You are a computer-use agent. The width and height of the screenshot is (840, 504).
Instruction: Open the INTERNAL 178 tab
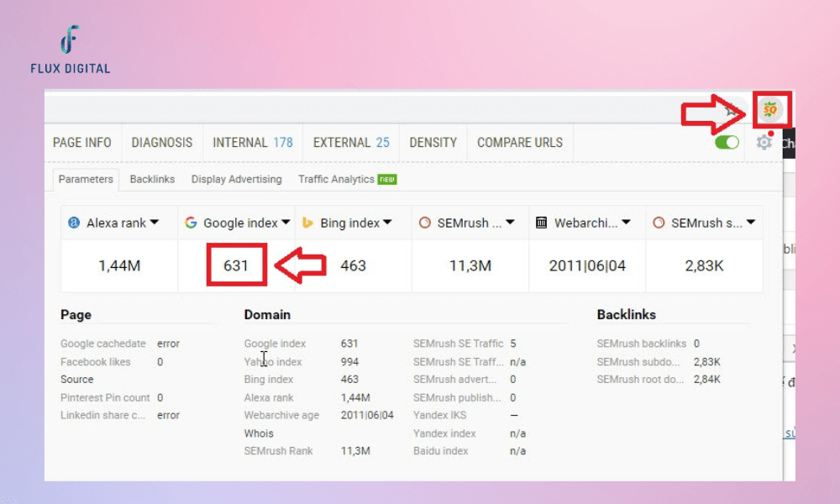(253, 143)
